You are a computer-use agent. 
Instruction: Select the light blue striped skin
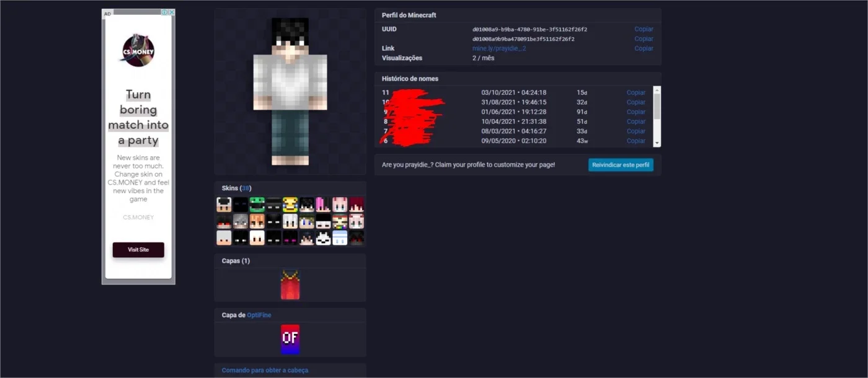click(x=340, y=238)
